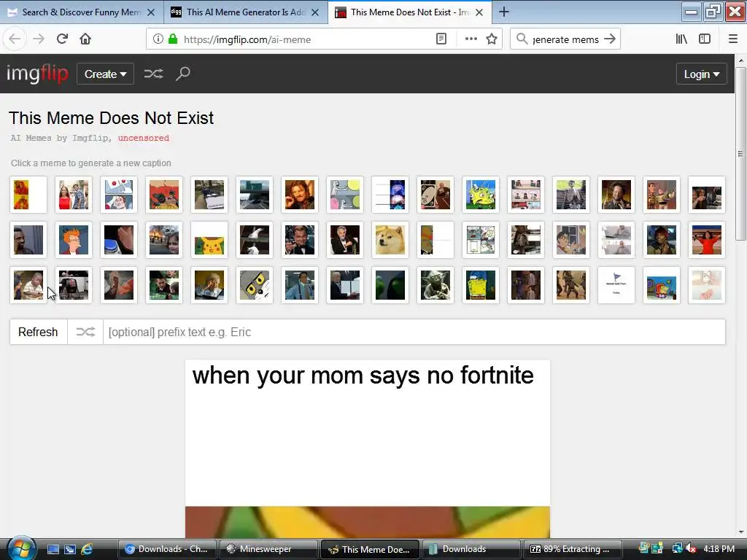Reload the page with browser refresh
This screenshot has height=560, width=747.
tap(62, 39)
